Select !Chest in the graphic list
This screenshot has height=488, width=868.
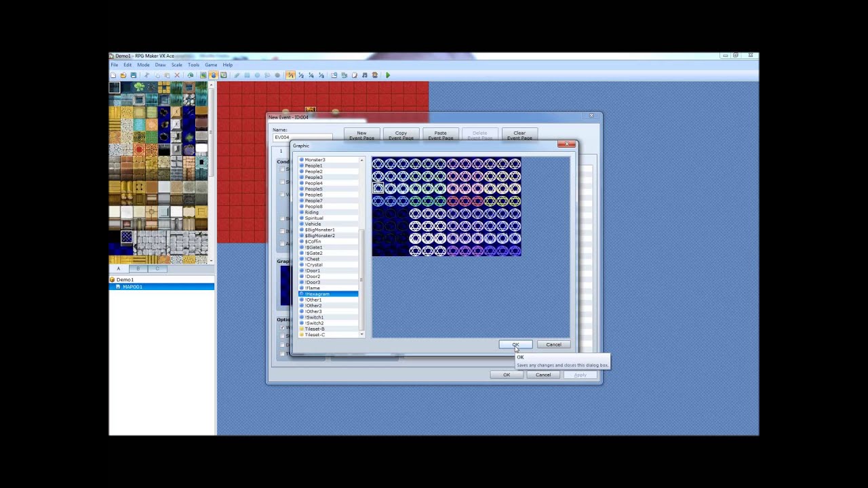pyautogui.click(x=329, y=259)
